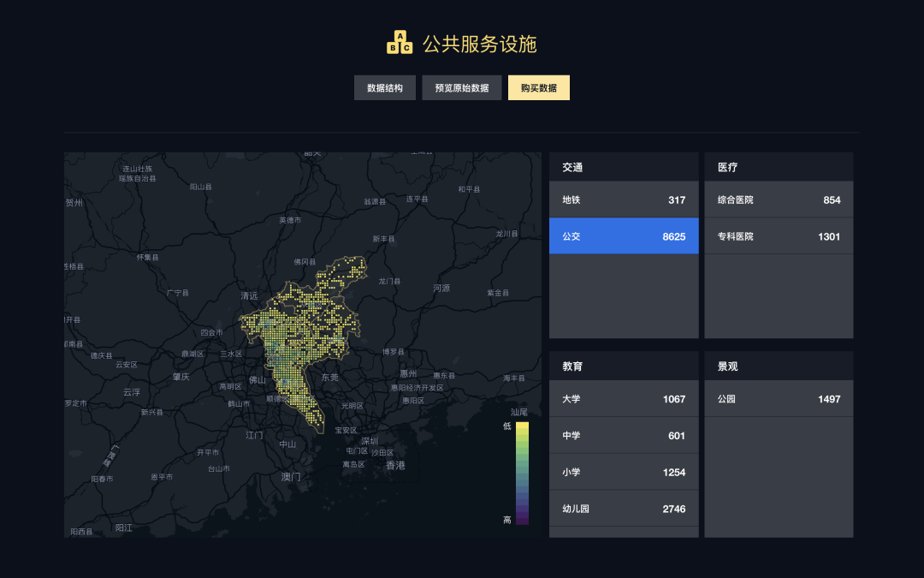Click the 教育 panel header
This screenshot has width=924, height=578.
coord(624,366)
